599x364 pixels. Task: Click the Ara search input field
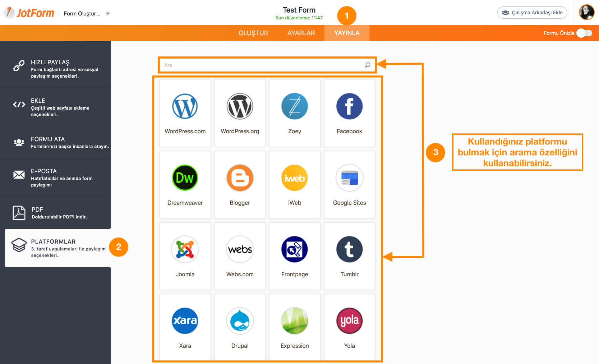tap(262, 65)
